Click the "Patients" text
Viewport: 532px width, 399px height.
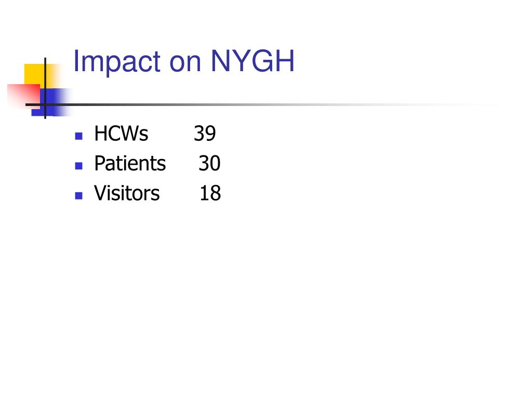click(130, 163)
